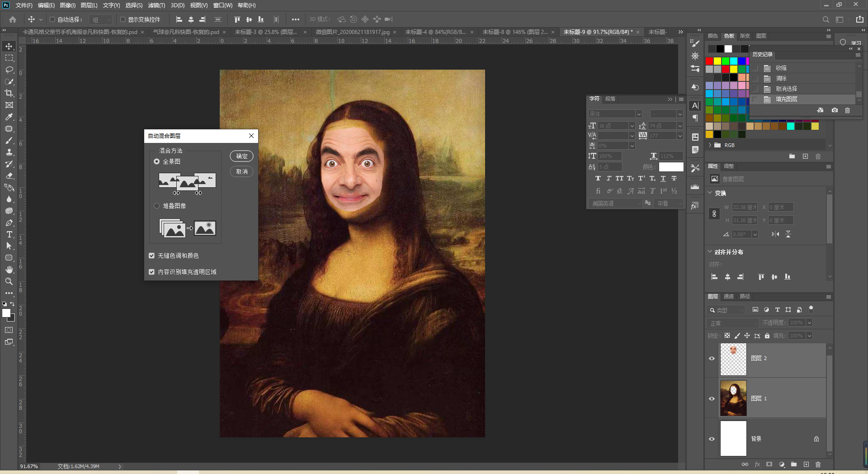The height and width of the screenshot is (474, 868).
Task: Select the Eyedropper tool
Action: pyautogui.click(x=9, y=117)
